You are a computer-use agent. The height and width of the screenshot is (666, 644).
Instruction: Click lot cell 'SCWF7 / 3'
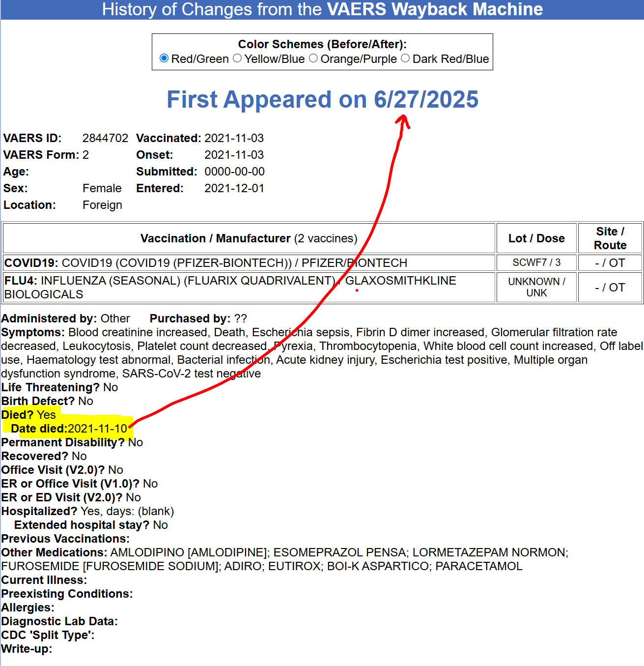[536, 262]
